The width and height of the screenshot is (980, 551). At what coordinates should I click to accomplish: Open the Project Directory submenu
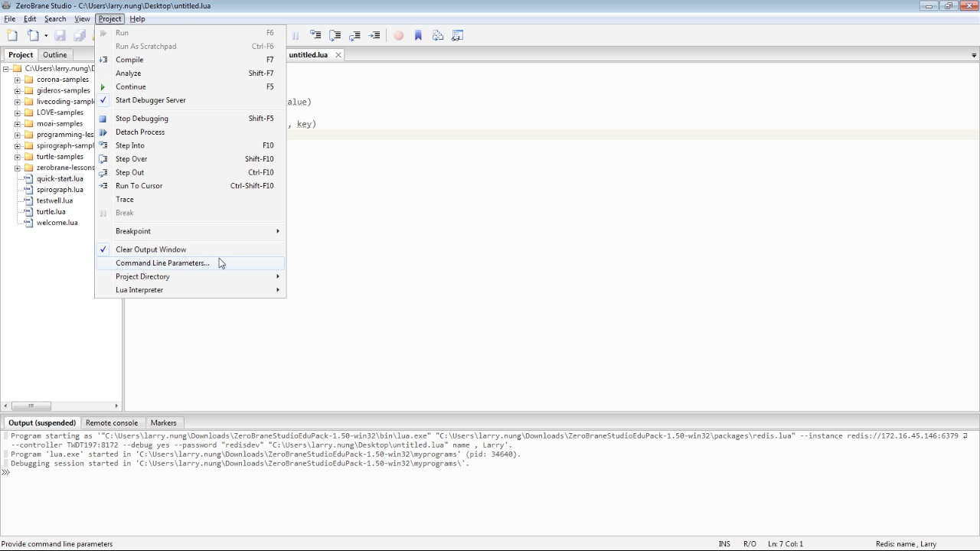point(190,277)
